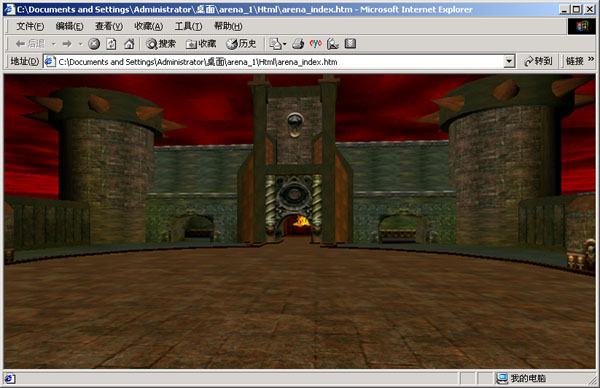Click the Print icon in toolbar
This screenshot has width=600, height=388.
(298, 44)
